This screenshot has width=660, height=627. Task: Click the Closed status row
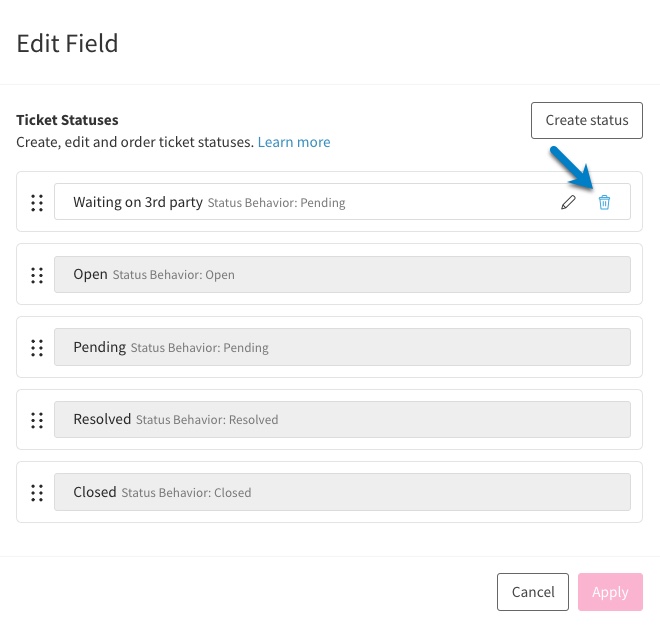[342, 492]
